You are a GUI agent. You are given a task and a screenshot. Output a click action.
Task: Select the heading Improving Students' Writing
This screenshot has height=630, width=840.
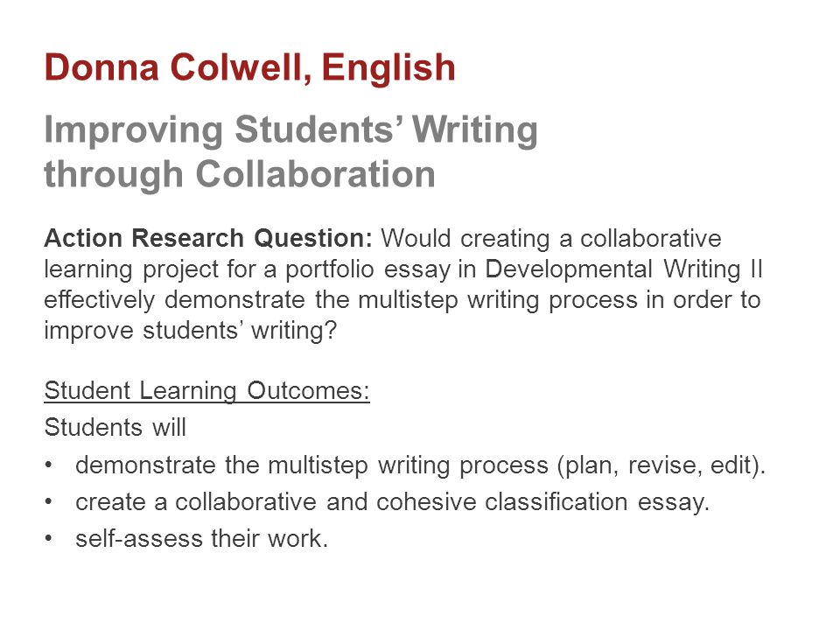pyautogui.click(x=290, y=130)
